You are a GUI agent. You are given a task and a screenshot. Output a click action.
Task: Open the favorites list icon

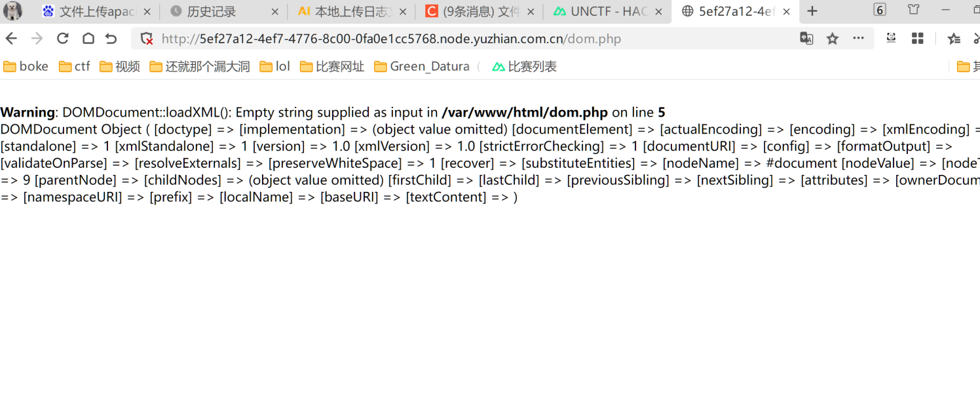pos(954,39)
